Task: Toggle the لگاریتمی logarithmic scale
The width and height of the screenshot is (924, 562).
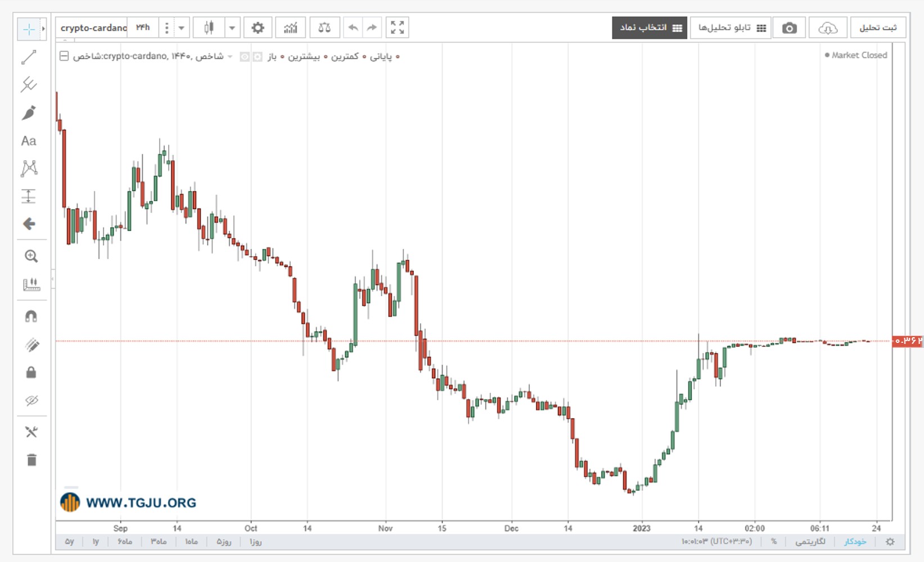Action: coord(810,542)
